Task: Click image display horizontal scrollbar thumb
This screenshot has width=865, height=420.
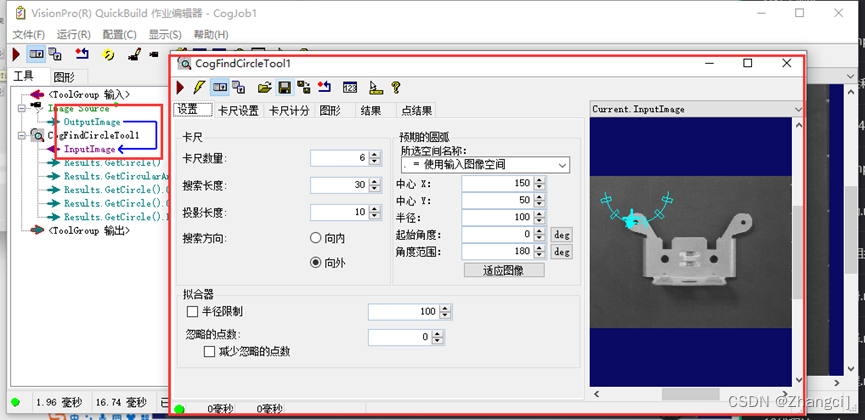Action: click(691, 394)
